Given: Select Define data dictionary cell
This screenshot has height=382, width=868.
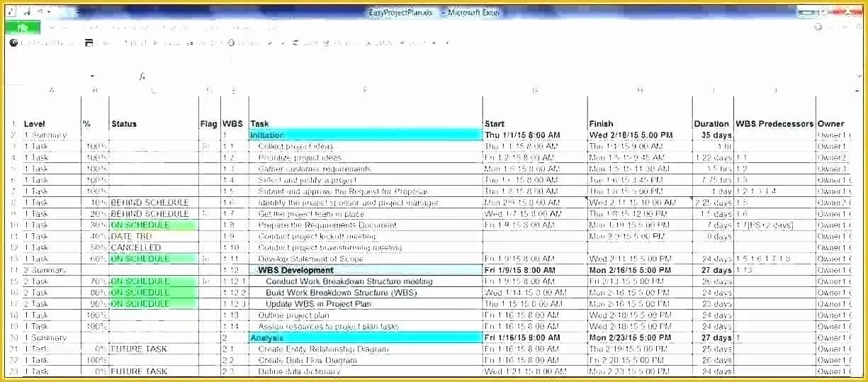Looking at the screenshot, I should (366, 371).
